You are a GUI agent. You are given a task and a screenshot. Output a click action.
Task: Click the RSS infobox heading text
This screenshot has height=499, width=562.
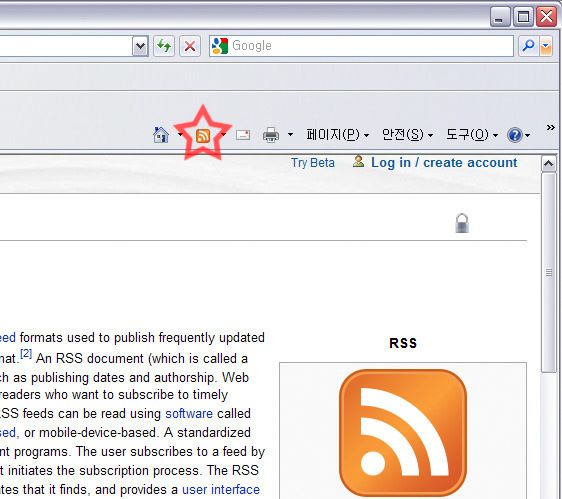click(403, 343)
